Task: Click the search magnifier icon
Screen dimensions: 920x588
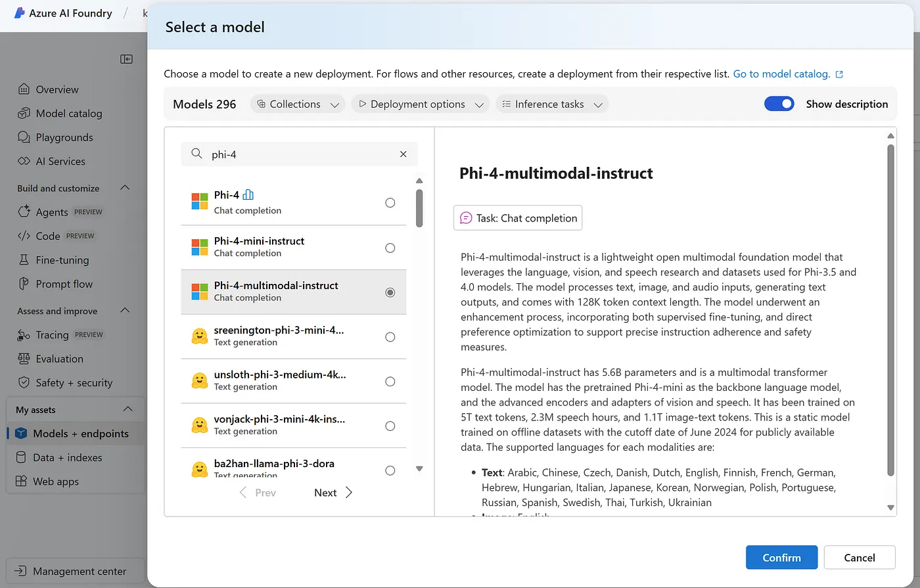Action: 196,154
